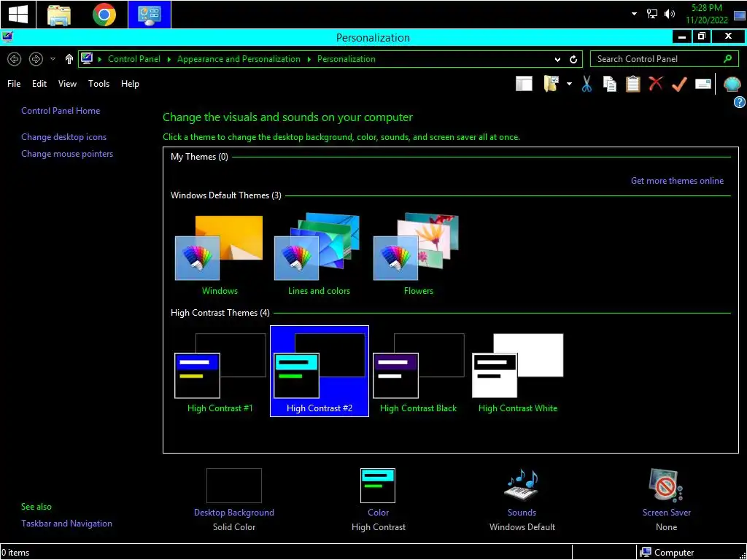Click the Windows Default Themes (3) heading
The height and width of the screenshot is (560, 747).
226,195
